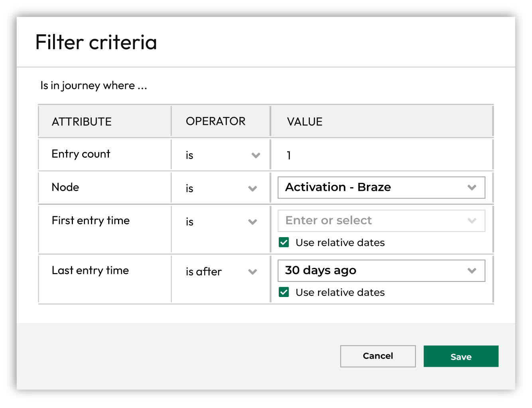Click the Filter criteria dialog title

[x=96, y=42]
